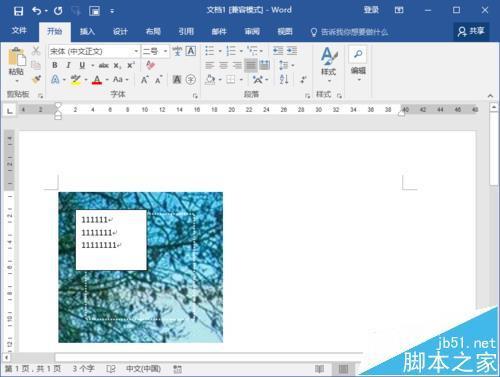
Task: Toggle Bold formatting
Action: click(55, 65)
